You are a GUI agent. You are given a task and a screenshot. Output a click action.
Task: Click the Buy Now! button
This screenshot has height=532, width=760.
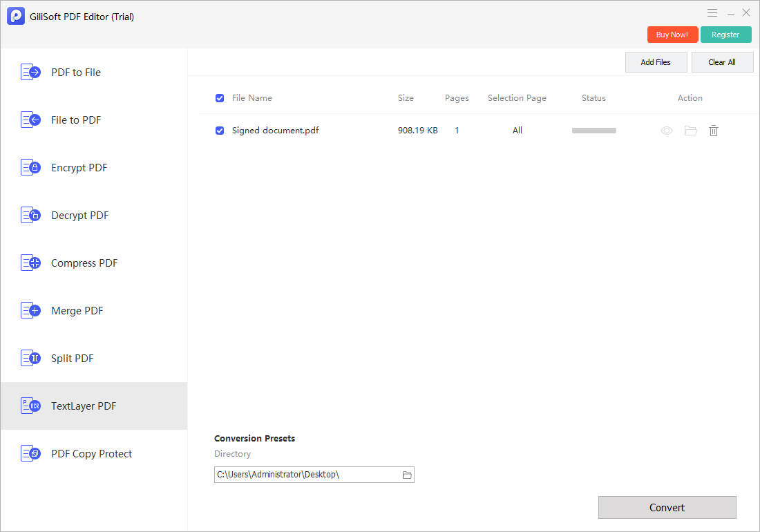(672, 35)
